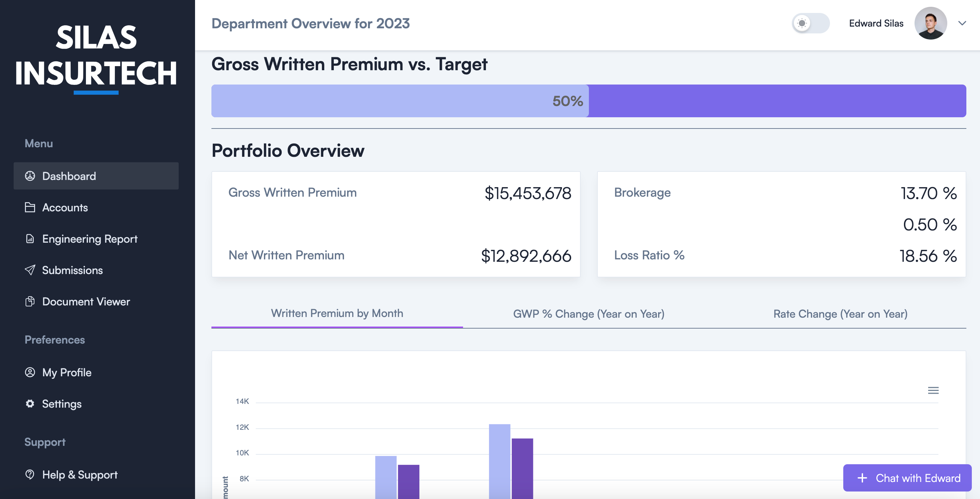Open the Dashboard menu item
The image size is (980, 499).
(x=96, y=176)
